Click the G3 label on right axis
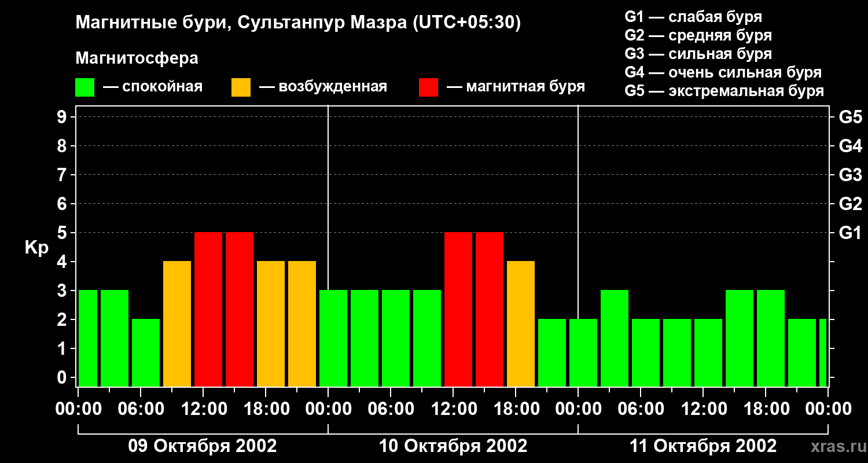 [851, 175]
